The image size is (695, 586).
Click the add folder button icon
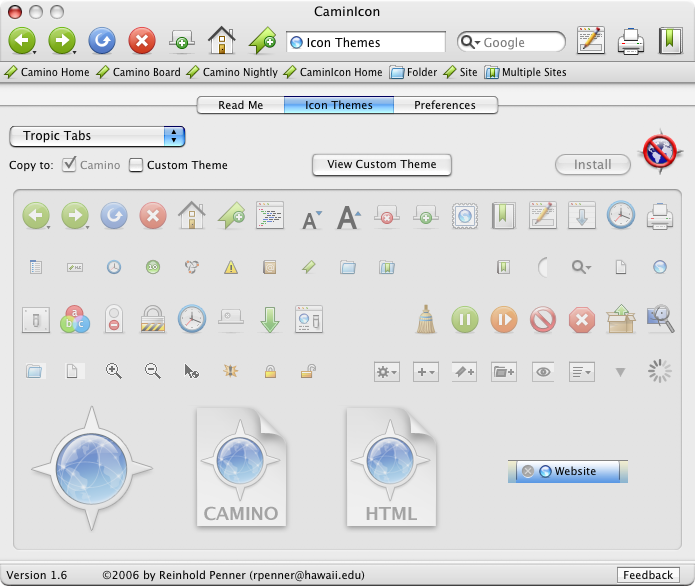[504, 372]
